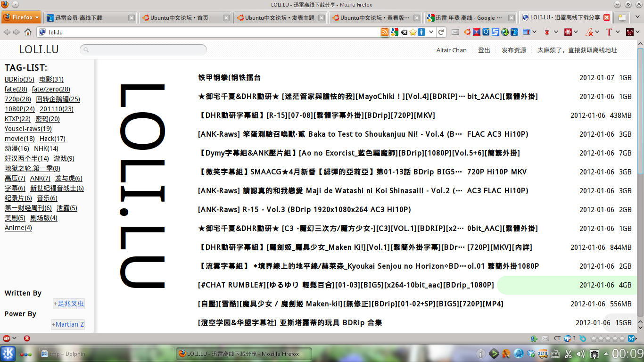644x362 pixels.
Task: Click the star rating in the status bar
Action: click(x=607, y=338)
